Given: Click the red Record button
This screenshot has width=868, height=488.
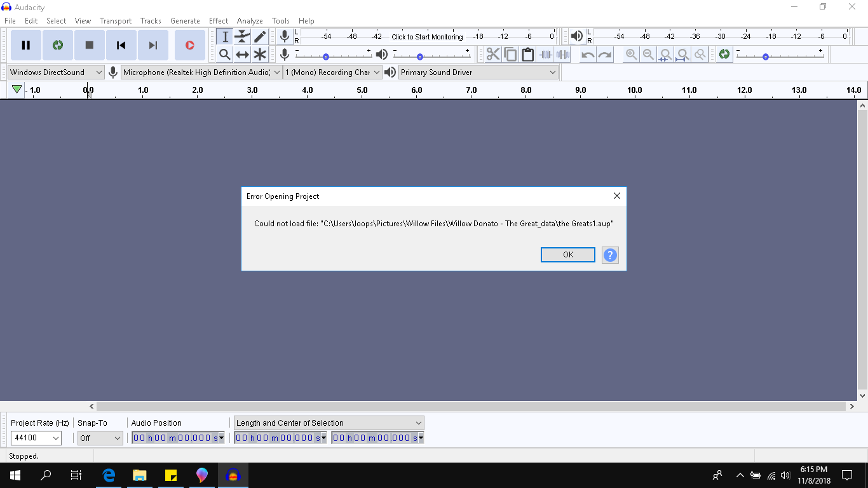Looking at the screenshot, I should pos(189,45).
